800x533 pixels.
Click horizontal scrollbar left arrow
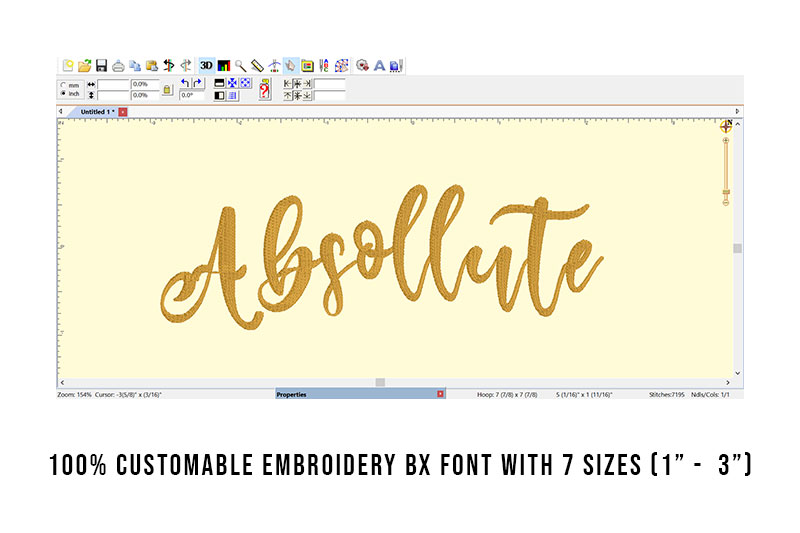(x=62, y=383)
